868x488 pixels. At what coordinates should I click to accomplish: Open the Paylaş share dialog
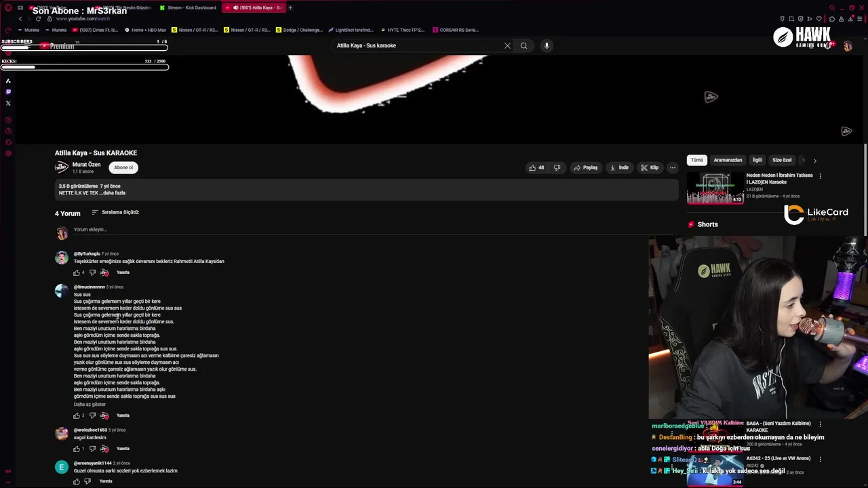[x=586, y=167]
